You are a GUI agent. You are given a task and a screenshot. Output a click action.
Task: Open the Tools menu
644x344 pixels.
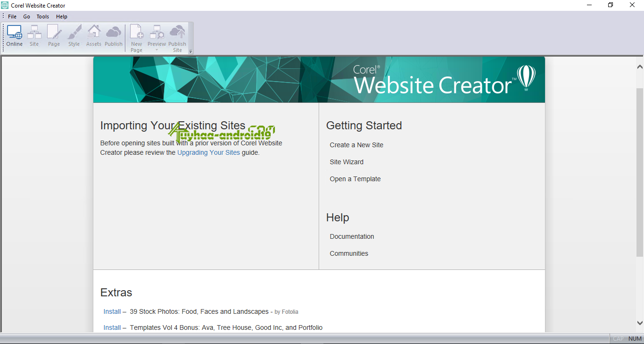[43, 17]
